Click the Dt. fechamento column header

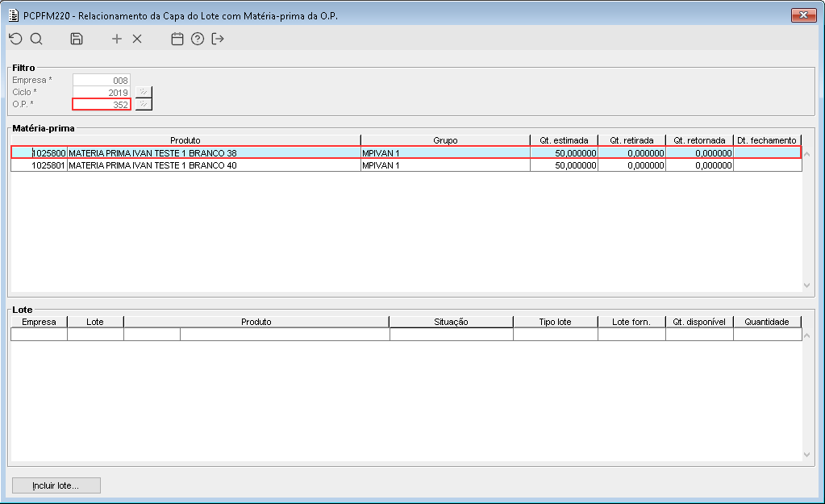pyautogui.click(x=767, y=140)
